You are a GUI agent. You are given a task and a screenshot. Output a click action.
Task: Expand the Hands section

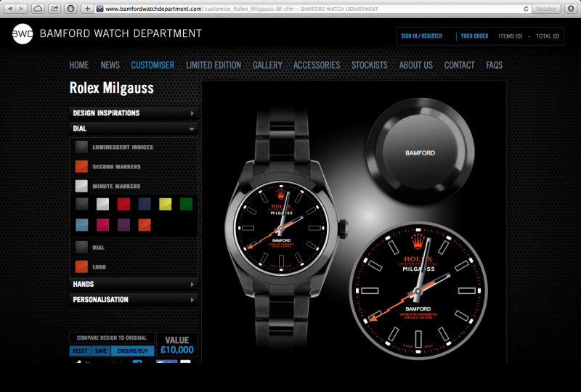tap(134, 284)
